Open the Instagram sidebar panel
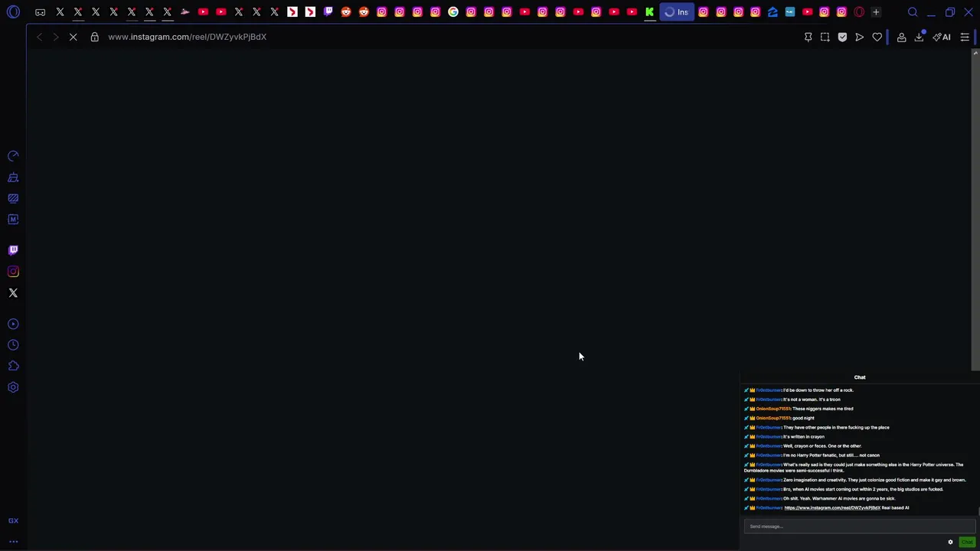The image size is (980, 551). 13,272
